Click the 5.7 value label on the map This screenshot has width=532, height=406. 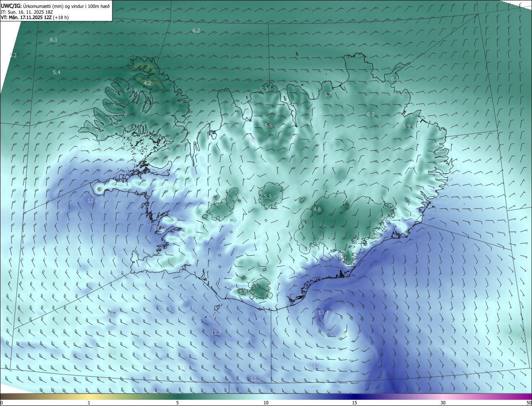(328, 95)
